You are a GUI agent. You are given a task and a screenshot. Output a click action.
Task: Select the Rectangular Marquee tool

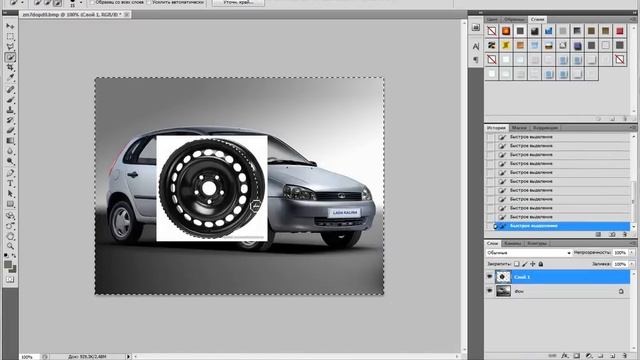click(10, 36)
